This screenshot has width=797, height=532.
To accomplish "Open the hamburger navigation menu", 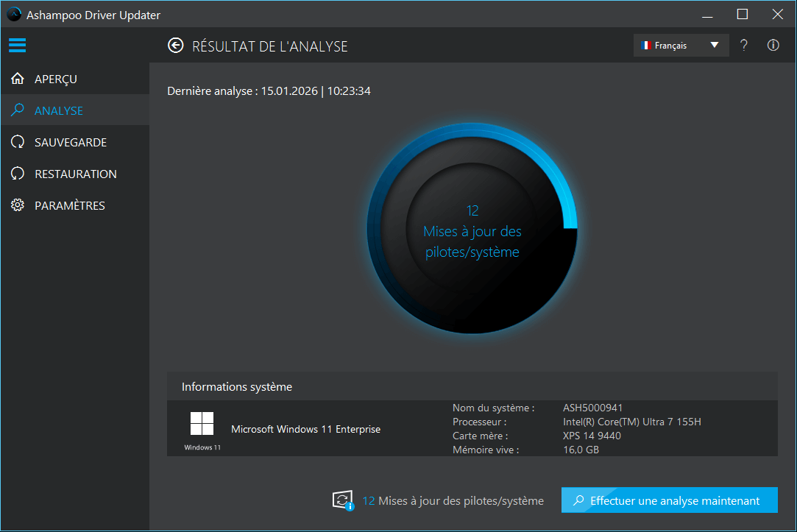I will click(x=17, y=45).
